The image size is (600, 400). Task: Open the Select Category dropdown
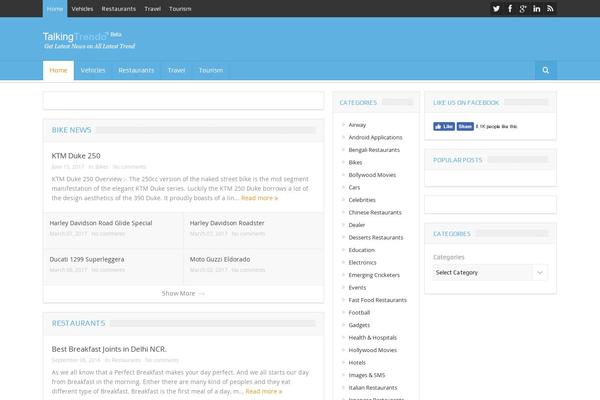tap(490, 273)
